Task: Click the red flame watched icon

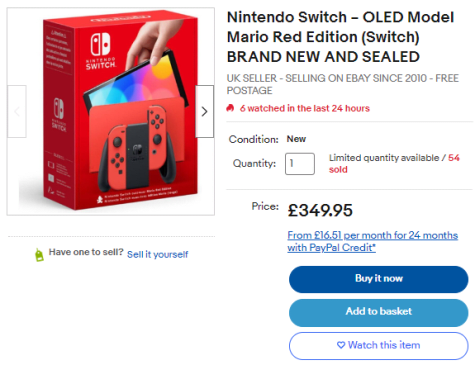Action: point(230,108)
